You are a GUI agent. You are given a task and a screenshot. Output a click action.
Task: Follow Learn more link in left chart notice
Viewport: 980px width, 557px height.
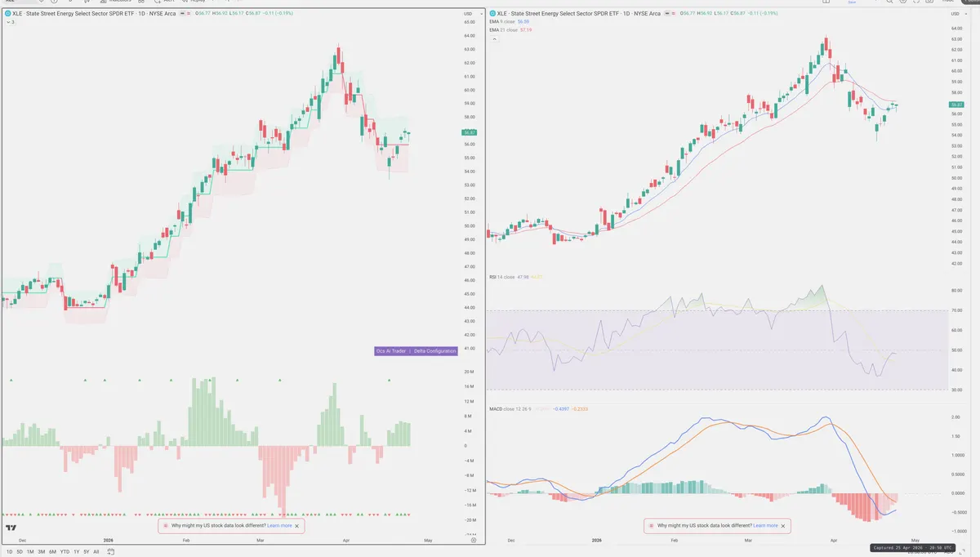pos(279,526)
